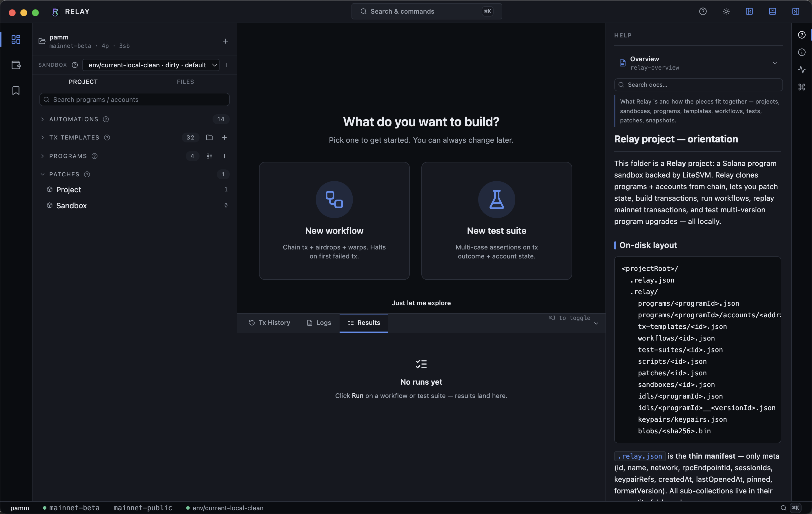812x514 pixels.
Task: Choose the New workflow card
Action: [334, 221]
